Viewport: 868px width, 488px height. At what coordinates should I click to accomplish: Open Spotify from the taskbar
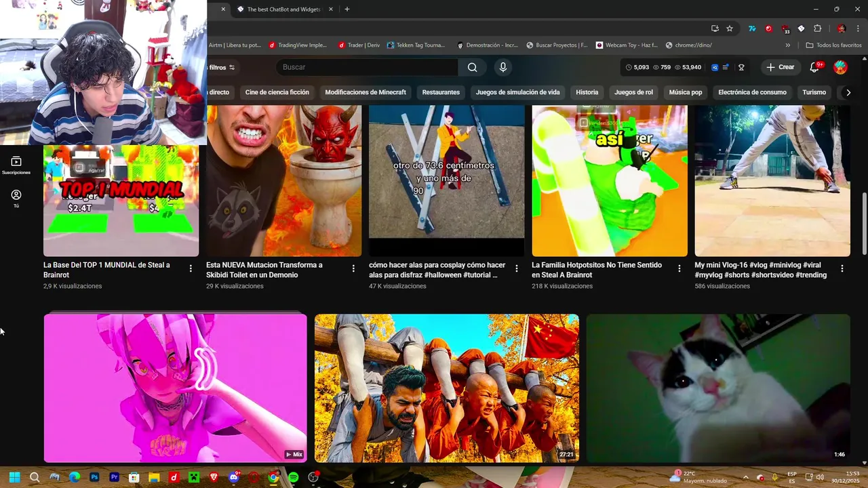click(293, 477)
